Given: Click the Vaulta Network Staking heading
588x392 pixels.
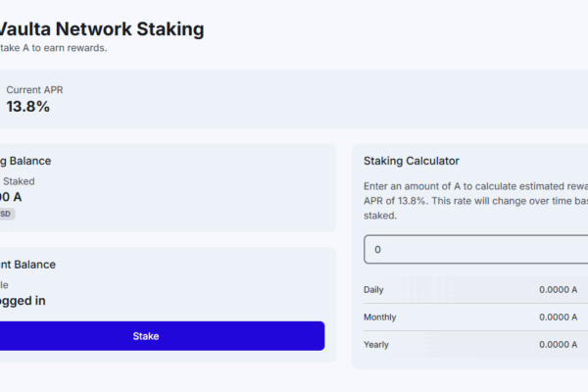Looking at the screenshot, I should tap(102, 29).
